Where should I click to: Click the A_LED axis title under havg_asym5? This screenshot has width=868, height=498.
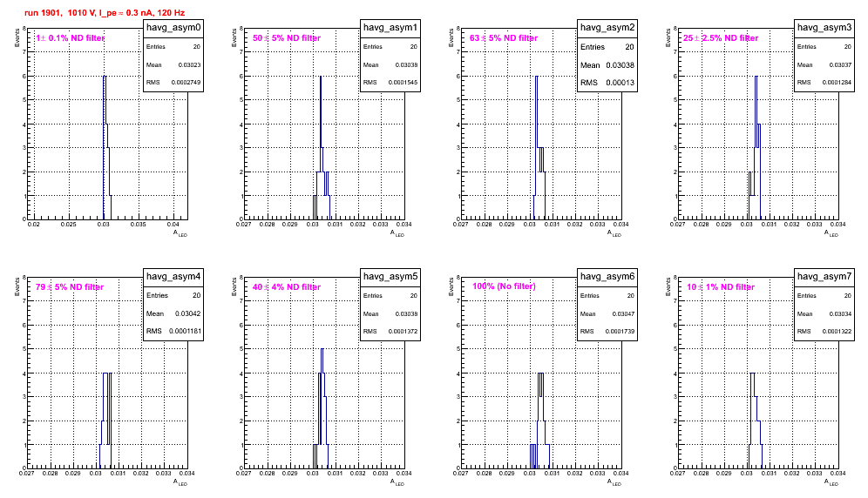(x=397, y=482)
